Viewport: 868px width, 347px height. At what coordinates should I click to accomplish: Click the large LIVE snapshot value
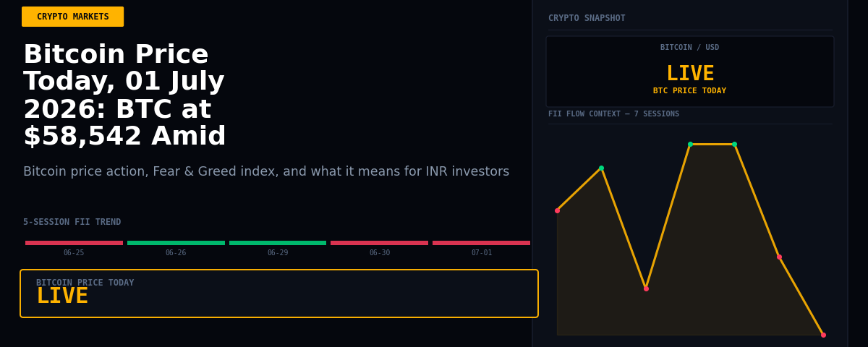pyautogui.click(x=690, y=74)
